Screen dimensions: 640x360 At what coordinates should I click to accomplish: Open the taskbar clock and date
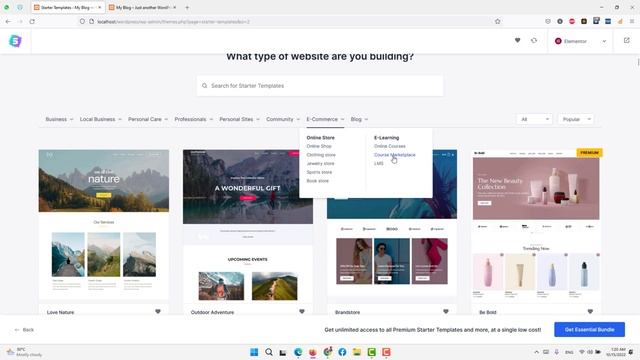616,352
